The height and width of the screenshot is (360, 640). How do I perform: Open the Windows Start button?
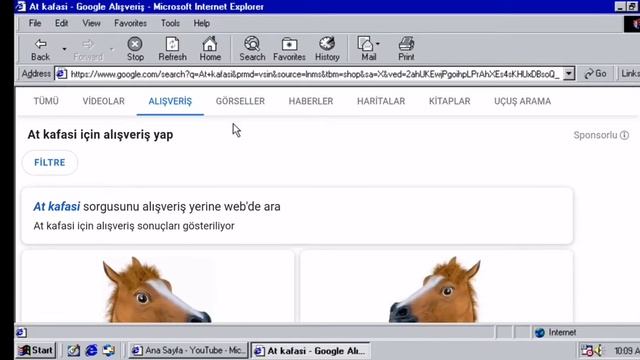[x=36, y=350]
